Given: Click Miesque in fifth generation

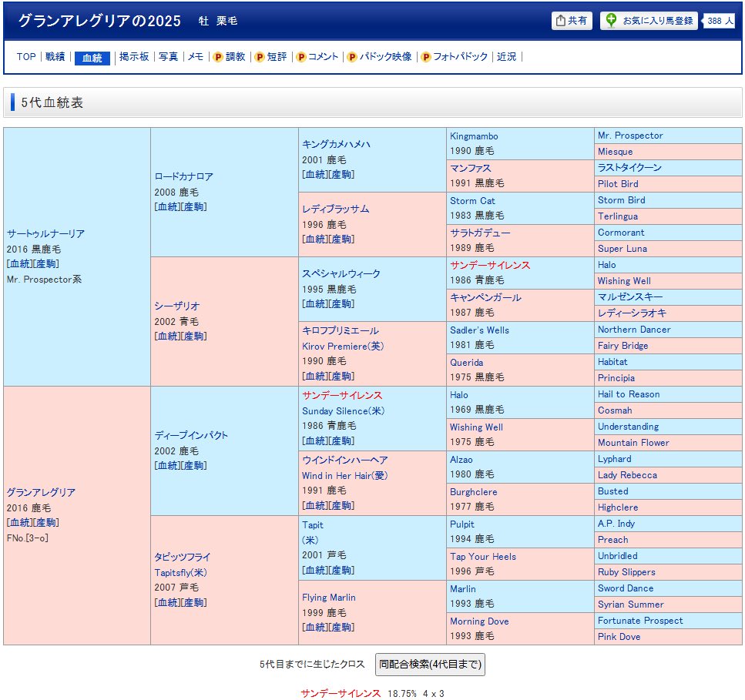Looking at the screenshot, I should pos(616,152).
